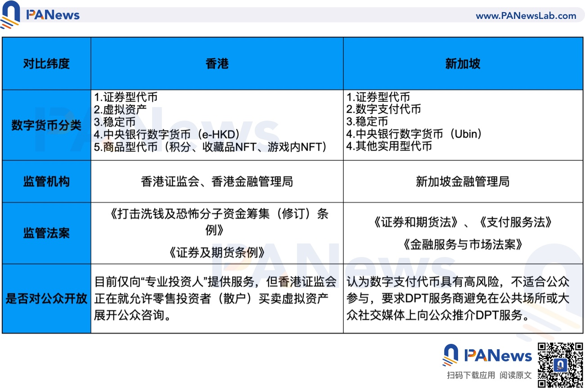The image size is (585, 392).
Task: Click the QR code at bottom right
Action: 561,365
